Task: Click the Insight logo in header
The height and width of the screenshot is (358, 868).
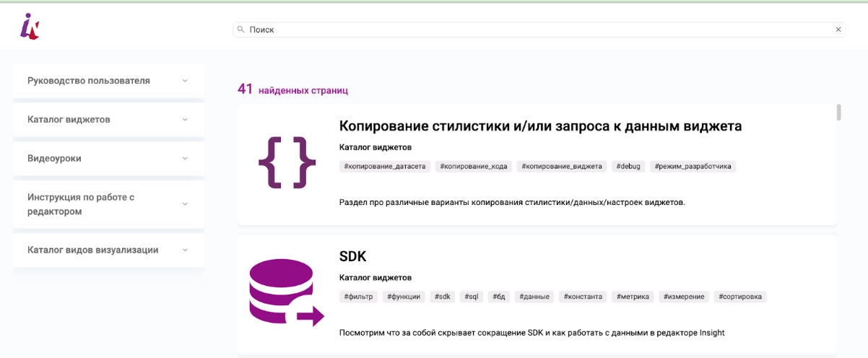Action: tap(30, 27)
